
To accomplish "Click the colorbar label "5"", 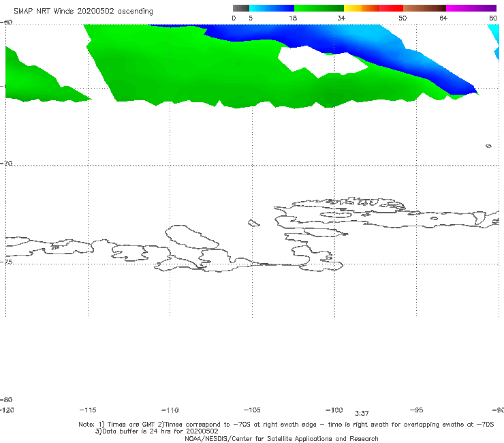I will 251,18.
